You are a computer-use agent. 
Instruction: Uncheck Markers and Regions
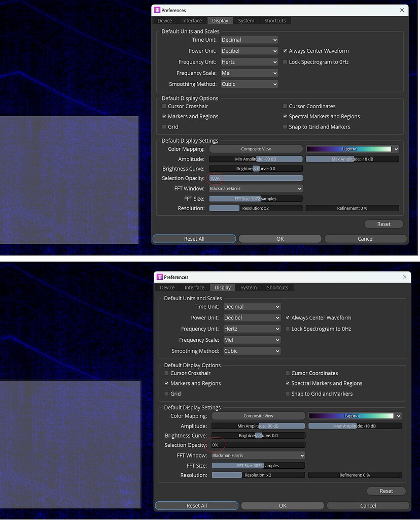[164, 116]
